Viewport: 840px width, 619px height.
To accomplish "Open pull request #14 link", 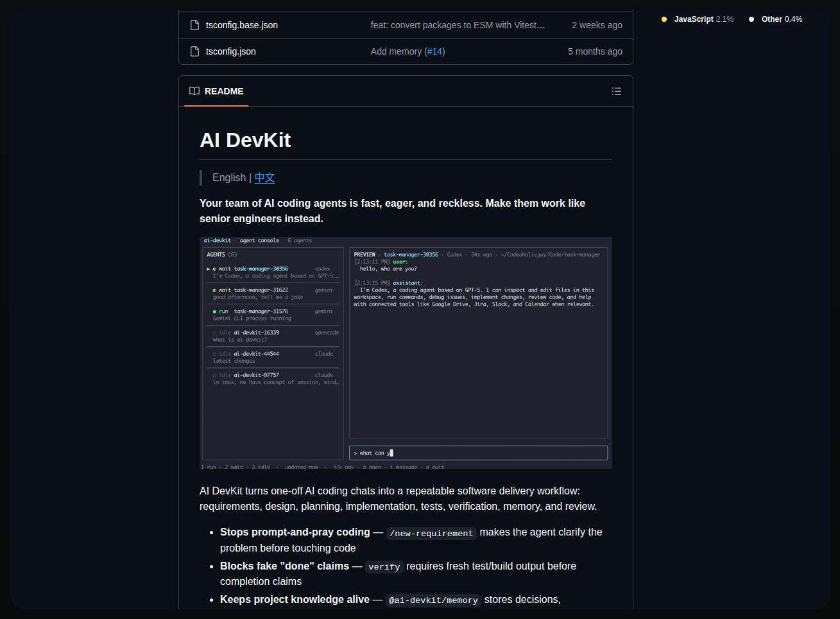I will (x=435, y=51).
